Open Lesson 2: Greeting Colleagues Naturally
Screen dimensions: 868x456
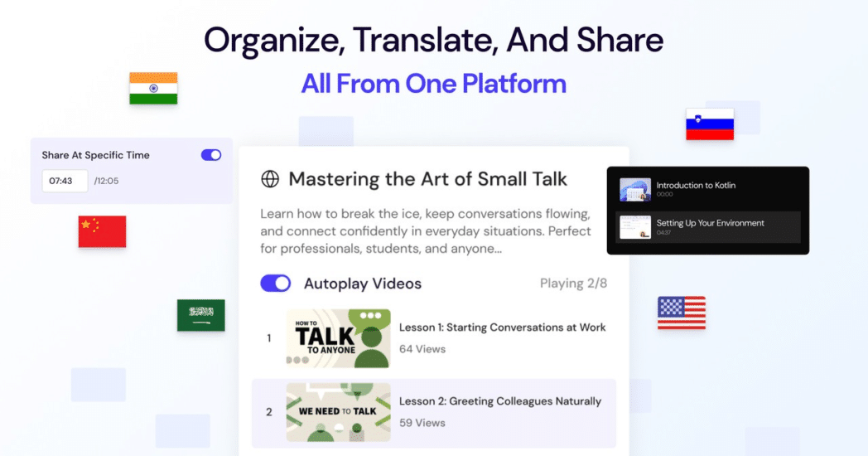pos(499,401)
